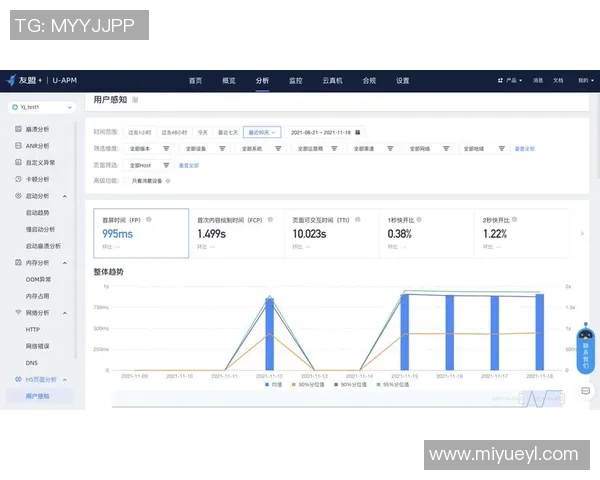Open the 合规 nav tab
Screen dimensions: 600x480
pyautogui.click(x=369, y=80)
